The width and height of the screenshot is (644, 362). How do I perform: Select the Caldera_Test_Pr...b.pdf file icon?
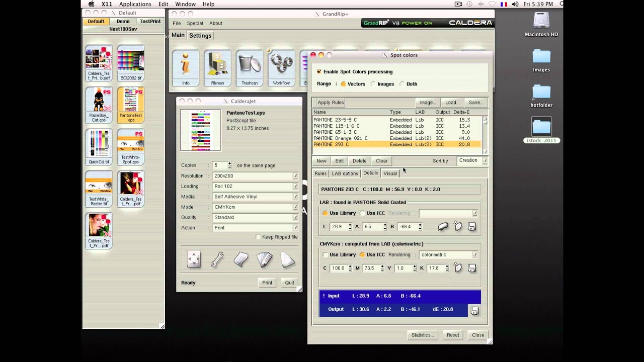coord(99,63)
